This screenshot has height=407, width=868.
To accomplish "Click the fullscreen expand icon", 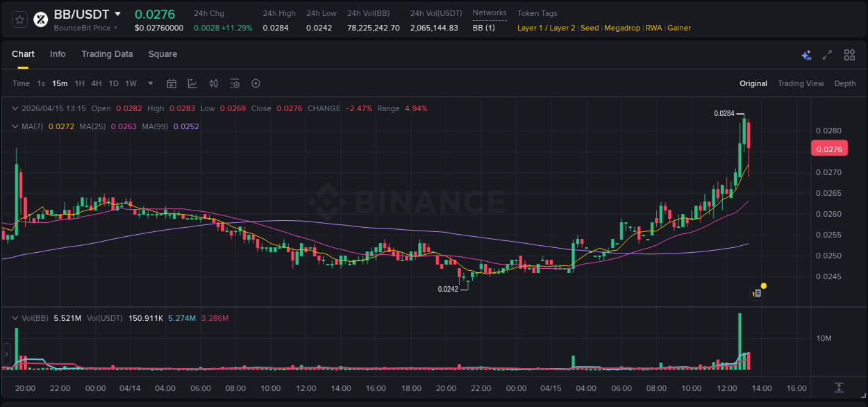I will [827, 54].
